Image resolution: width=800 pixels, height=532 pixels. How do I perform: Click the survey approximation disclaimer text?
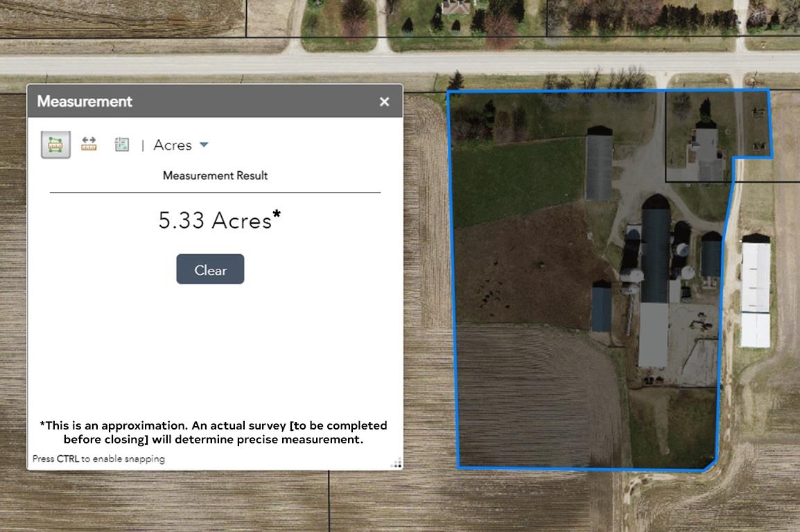click(214, 432)
